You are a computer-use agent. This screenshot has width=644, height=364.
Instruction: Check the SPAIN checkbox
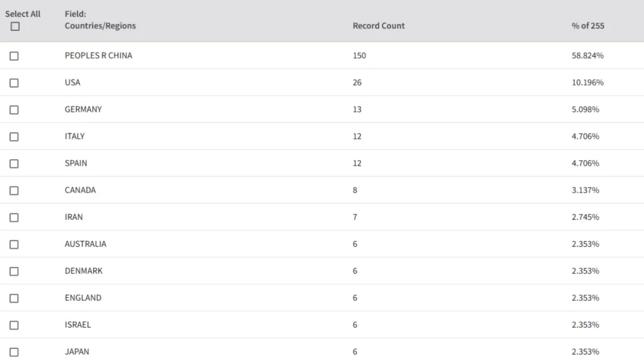pyautogui.click(x=14, y=164)
